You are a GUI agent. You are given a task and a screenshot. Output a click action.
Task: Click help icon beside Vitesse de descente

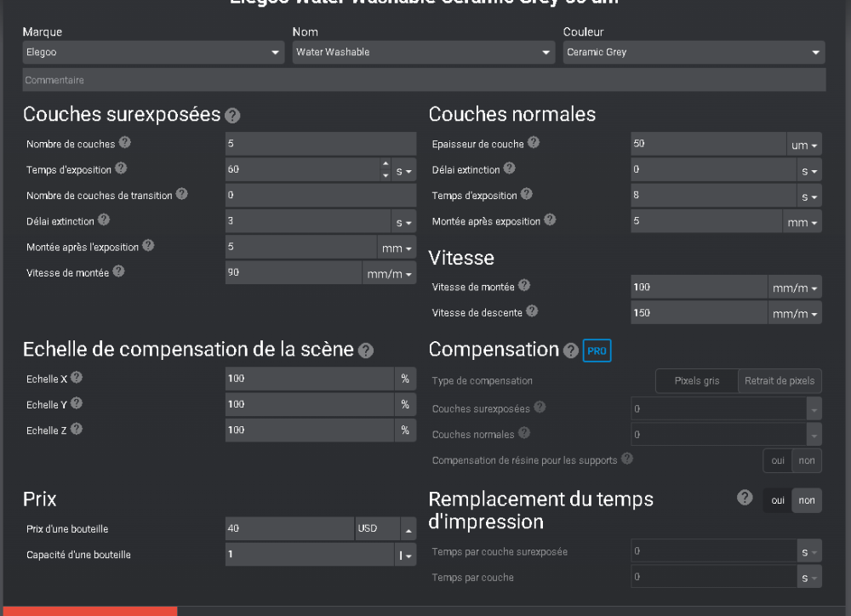tap(532, 311)
